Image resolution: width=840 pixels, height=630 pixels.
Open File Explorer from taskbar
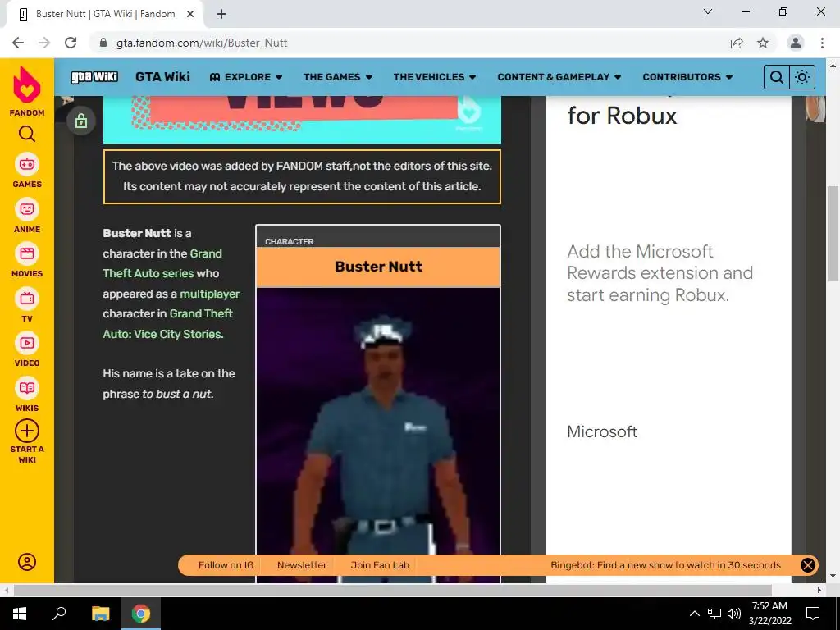coord(100,614)
